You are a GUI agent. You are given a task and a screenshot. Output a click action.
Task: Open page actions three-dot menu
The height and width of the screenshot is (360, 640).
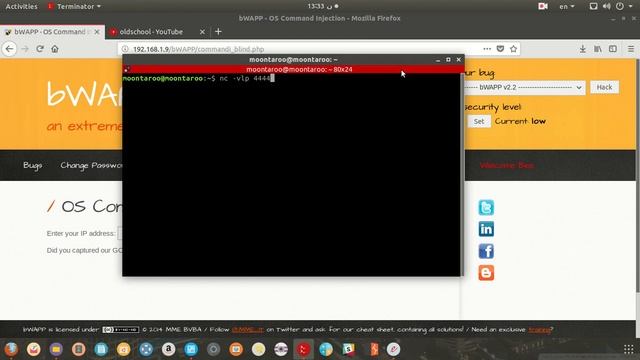[487, 49]
